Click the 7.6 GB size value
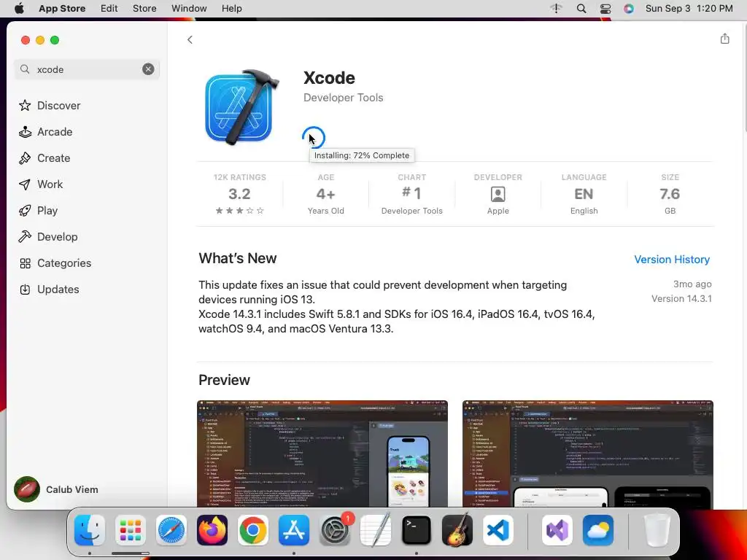747x560 pixels. [x=670, y=195]
